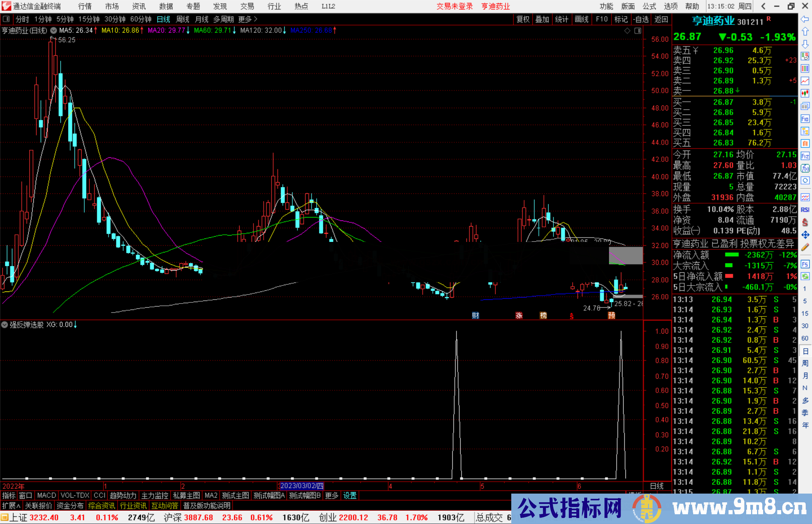Click the back arrow icon in right sidebar
812x524 pixels.
tap(805, 19)
